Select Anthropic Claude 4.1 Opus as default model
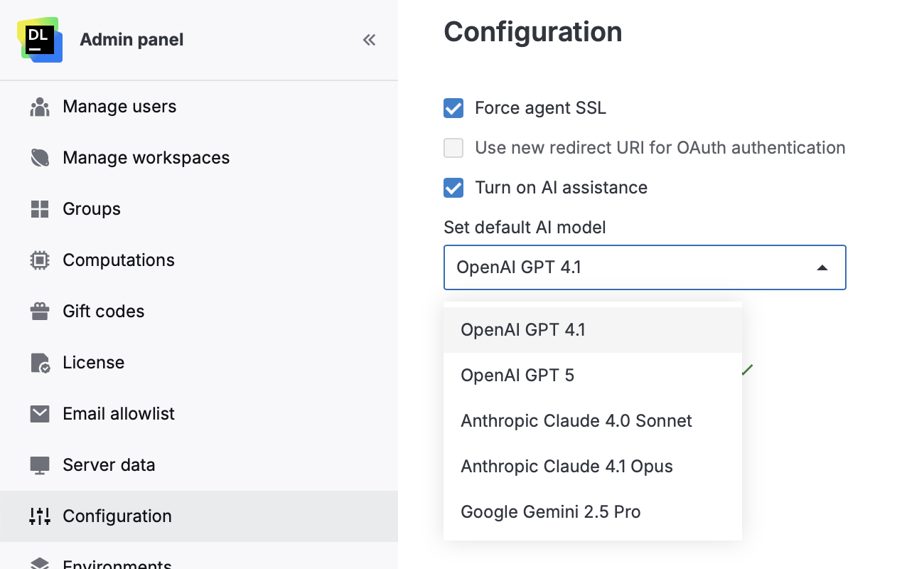The width and height of the screenshot is (924, 569). coord(566,466)
